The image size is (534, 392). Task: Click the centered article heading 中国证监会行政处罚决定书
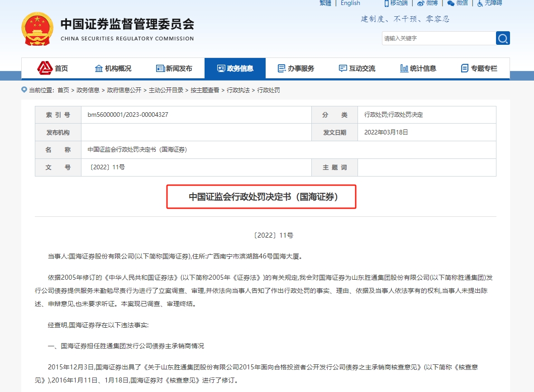tap(263, 196)
